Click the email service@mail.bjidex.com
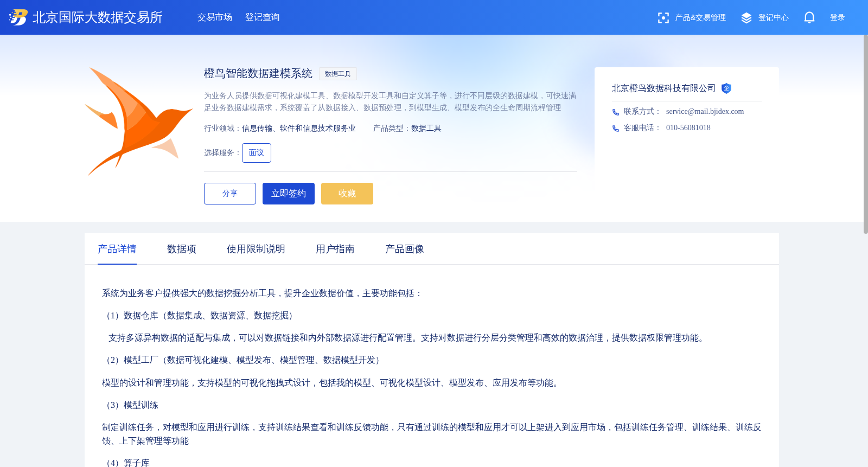Viewport: 868px width, 467px height. pos(705,112)
